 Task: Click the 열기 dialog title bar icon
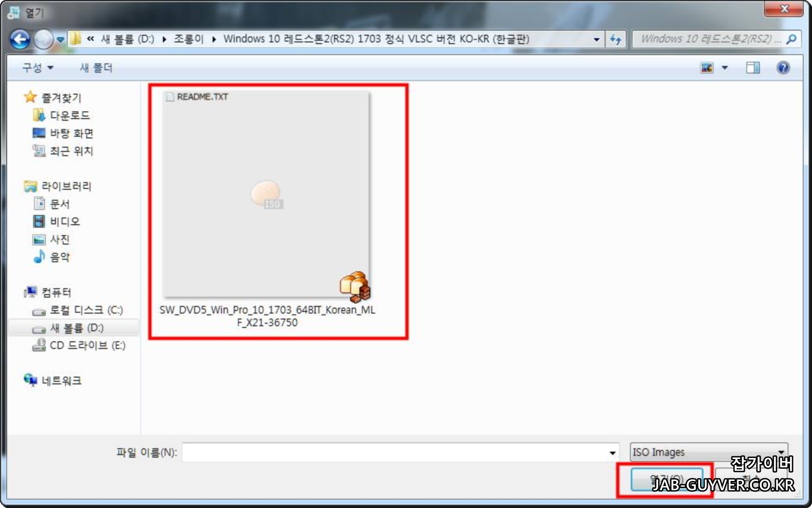point(14,12)
